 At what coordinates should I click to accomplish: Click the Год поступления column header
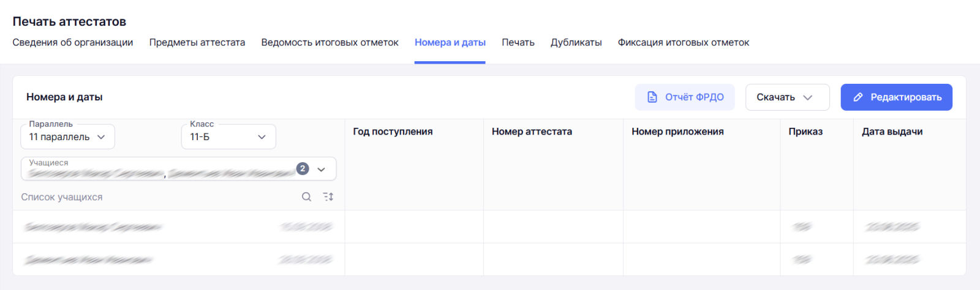coord(393,132)
